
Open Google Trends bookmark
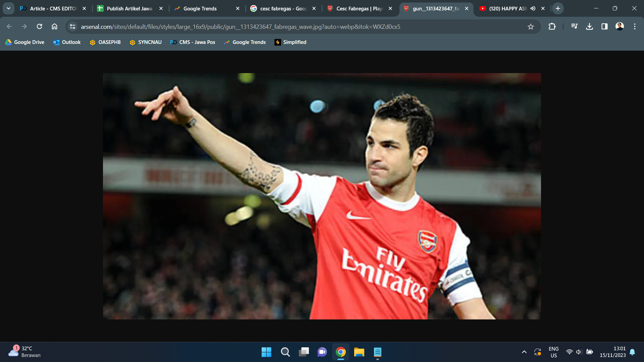point(245,42)
